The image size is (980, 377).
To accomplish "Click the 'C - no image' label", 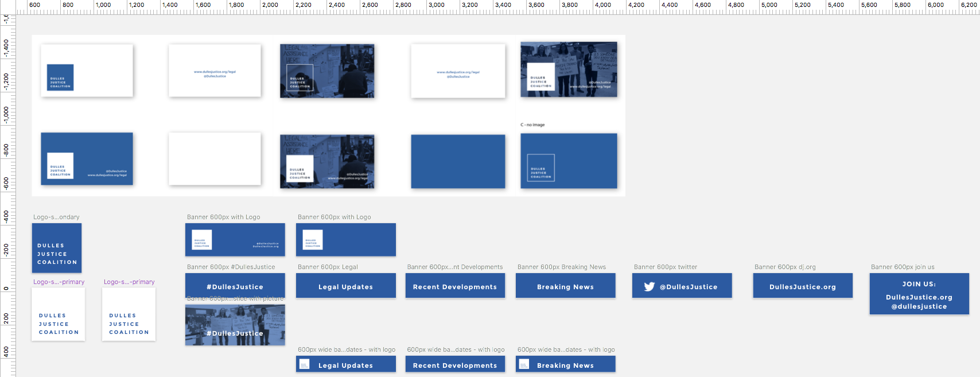I will click(x=532, y=125).
